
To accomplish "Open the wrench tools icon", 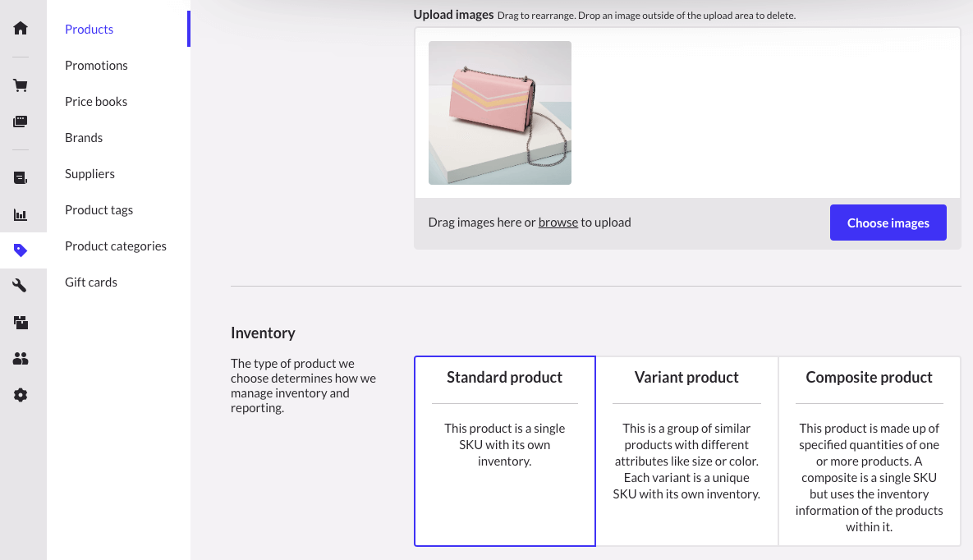I will tap(21, 286).
